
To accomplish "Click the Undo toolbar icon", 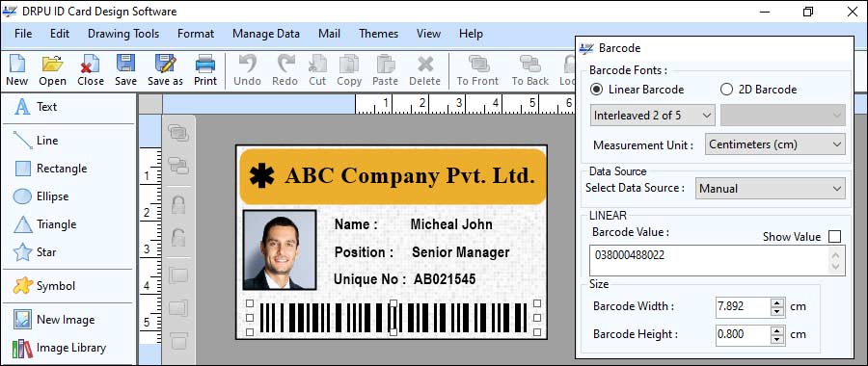I will 248,64.
